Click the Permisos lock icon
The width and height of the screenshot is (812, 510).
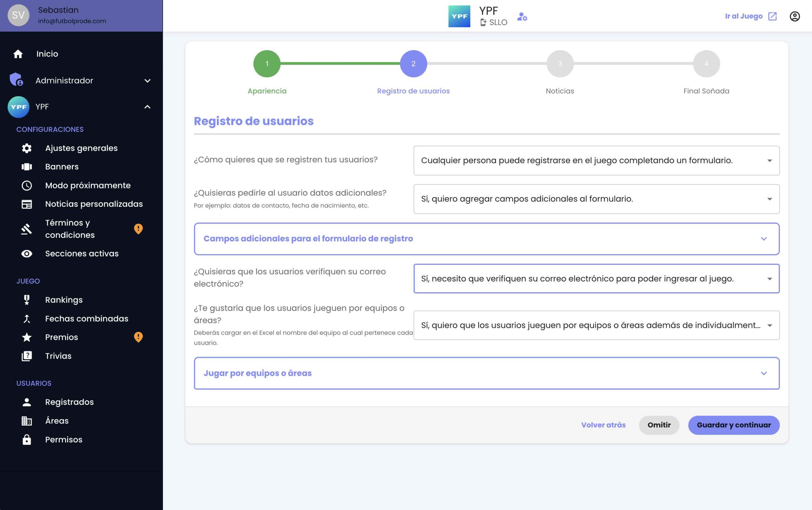(27, 440)
